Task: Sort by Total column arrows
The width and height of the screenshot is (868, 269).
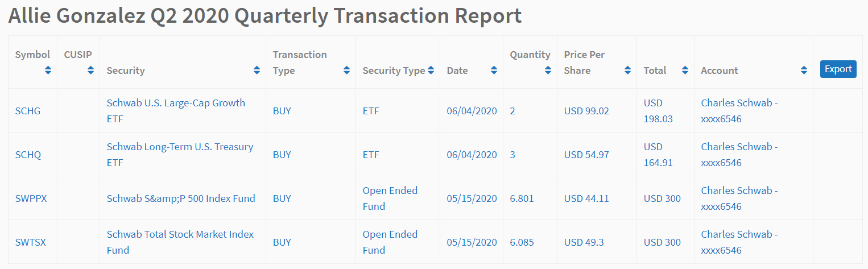Action: [685, 71]
